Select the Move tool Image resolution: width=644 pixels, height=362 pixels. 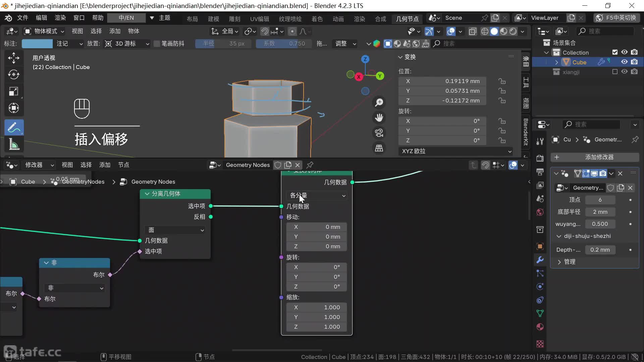14,58
